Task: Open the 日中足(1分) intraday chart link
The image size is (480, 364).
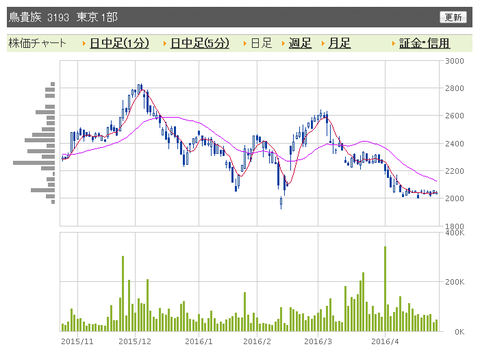Action: click(119, 43)
